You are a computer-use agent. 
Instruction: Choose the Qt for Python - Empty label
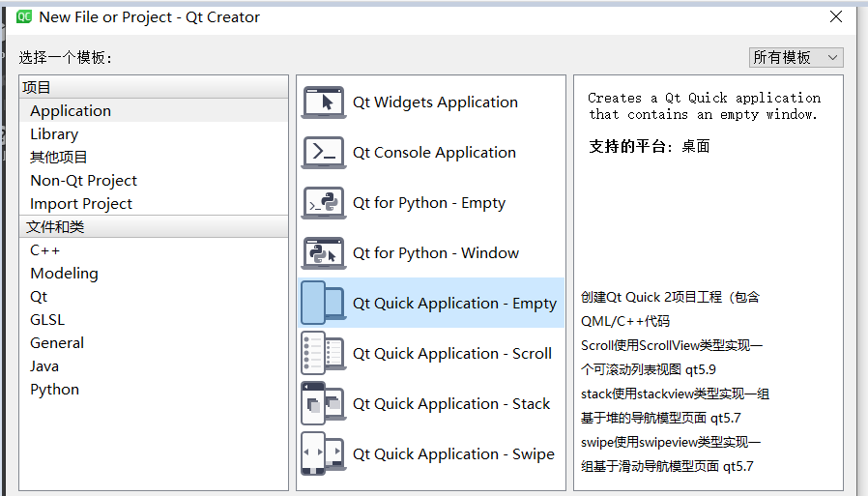[429, 203]
